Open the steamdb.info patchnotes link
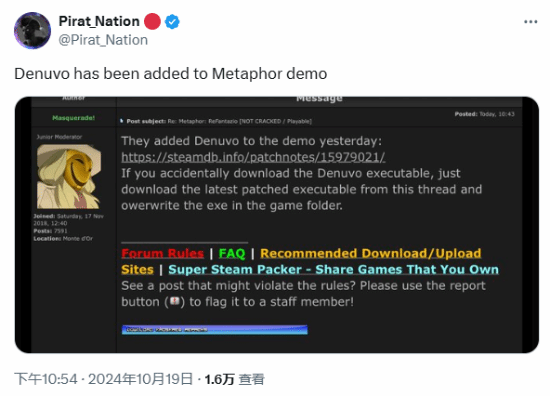This screenshot has width=550, height=396. coord(253,157)
